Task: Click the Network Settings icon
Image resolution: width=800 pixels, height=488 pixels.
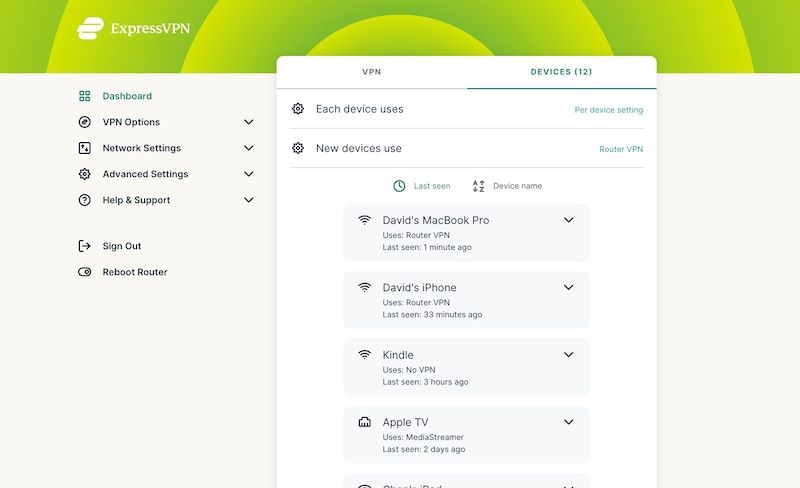Action: point(85,148)
